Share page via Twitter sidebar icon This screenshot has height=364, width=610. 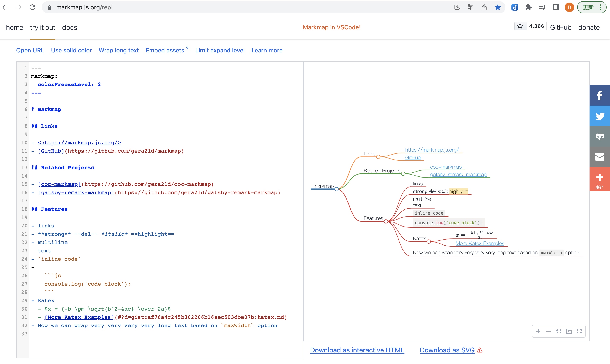(x=600, y=116)
